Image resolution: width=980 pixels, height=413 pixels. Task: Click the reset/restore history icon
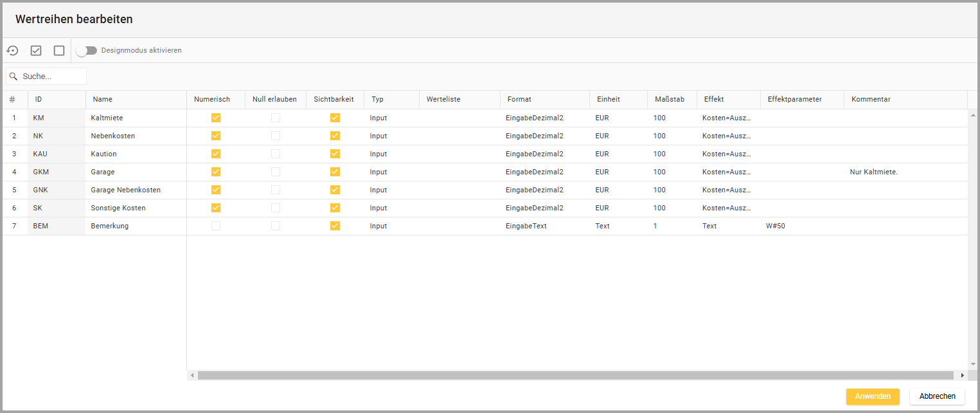[x=12, y=50]
